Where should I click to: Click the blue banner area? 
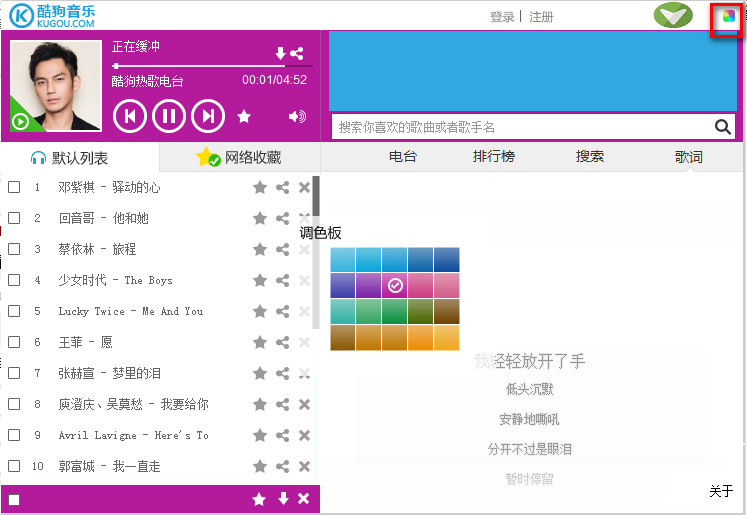click(533, 71)
